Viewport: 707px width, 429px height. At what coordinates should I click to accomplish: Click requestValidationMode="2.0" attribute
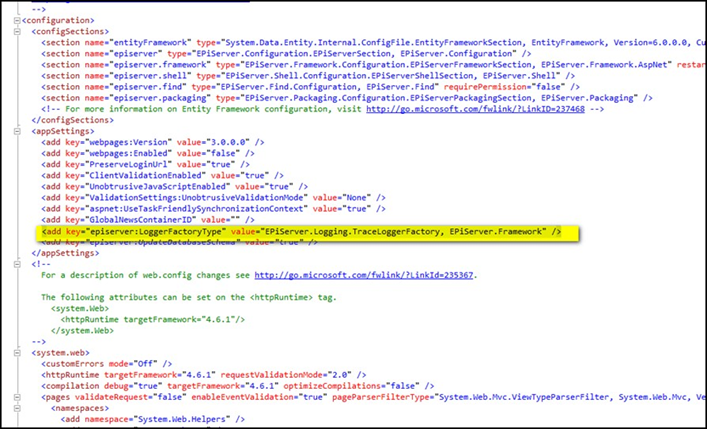(286, 375)
